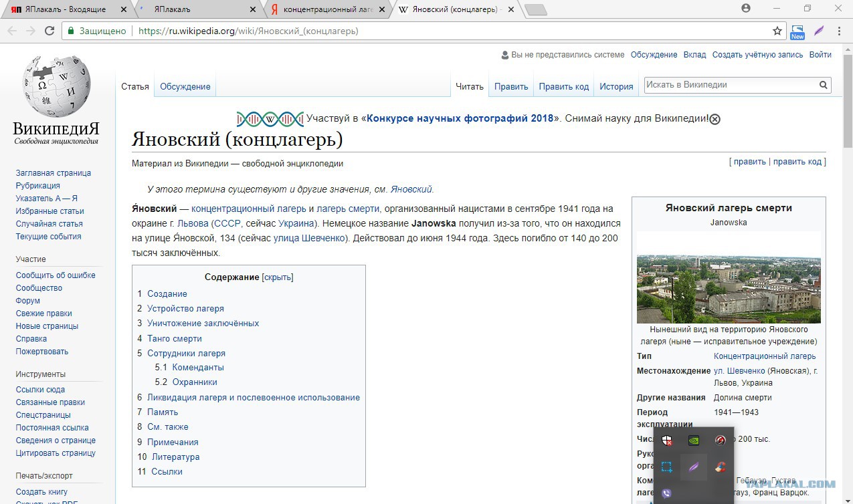Screen dimensions: 853x504
Task: Open 'Создать книгу' sidebar link
Action: [x=41, y=491]
